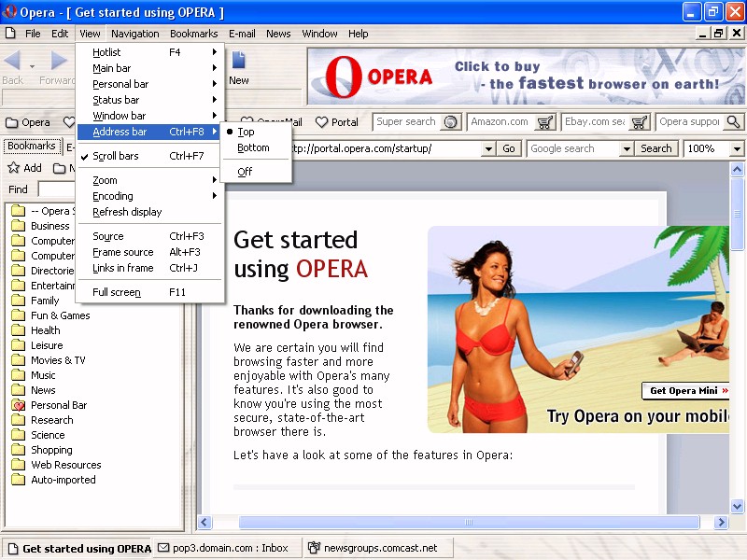Image resolution: width=747 pixels, height=560 pixels.
Task: Open the Music bookmarks folder icon
Action: [x=18, y=375]
